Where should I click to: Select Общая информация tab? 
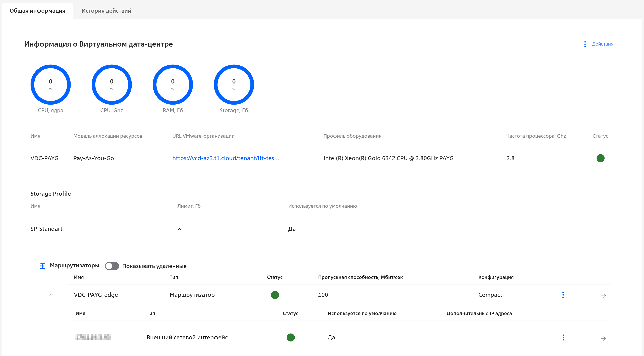pyautogui.click(x=38, y=11)
